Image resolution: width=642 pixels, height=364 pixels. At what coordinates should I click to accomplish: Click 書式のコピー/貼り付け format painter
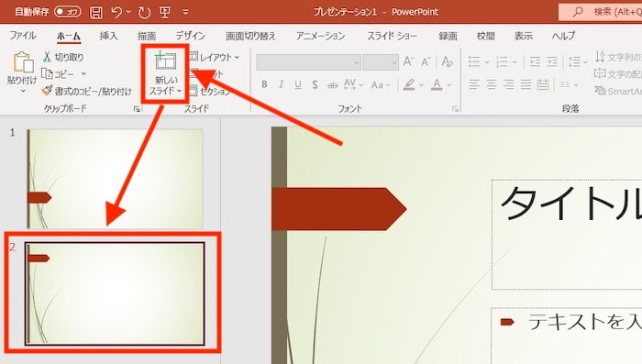click(87, 91)
